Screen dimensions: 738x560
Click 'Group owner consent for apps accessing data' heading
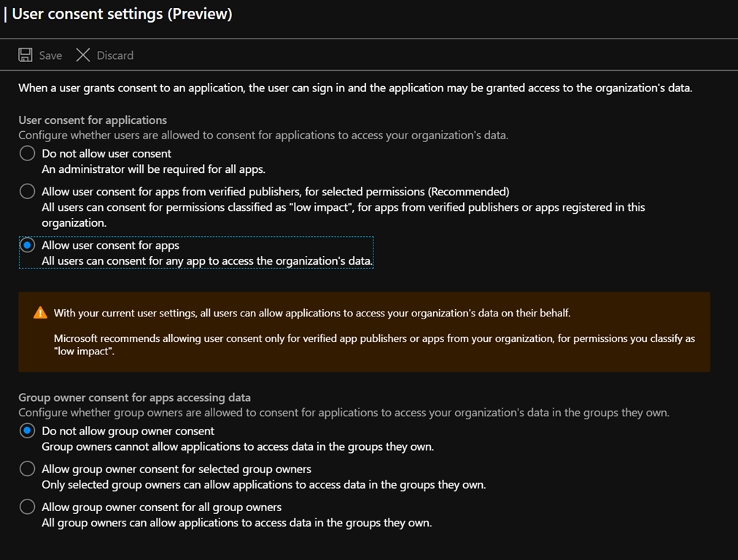pyautogui.click(x=134, y=397)
